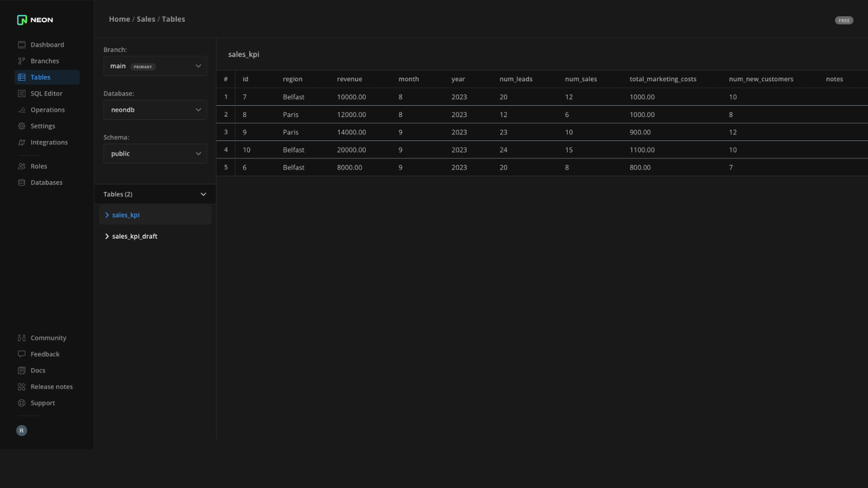This screenshot has width=868, height=488.
Task: Click the Integrations sidebar icon
Action: (x=22, y=143)
